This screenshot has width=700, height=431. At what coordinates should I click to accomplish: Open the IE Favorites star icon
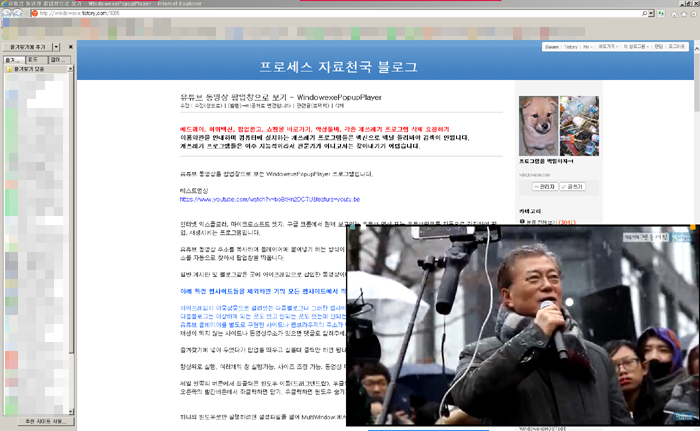click(x=684, y=14)
